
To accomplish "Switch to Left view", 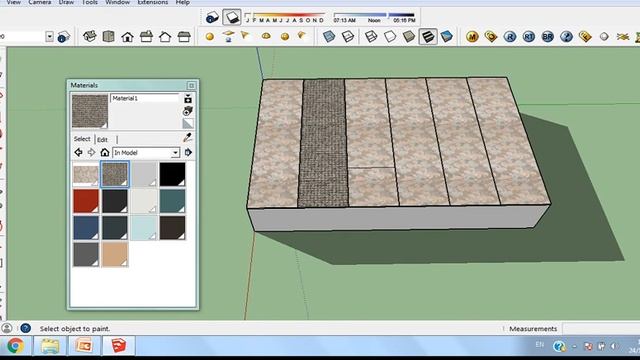I will [184, 37].
